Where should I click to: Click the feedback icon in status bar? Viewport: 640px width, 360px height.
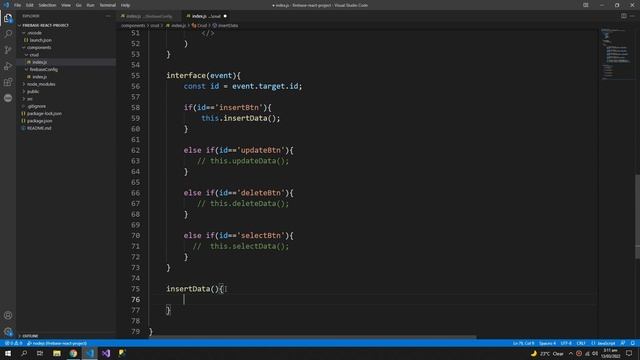(623, 343)
